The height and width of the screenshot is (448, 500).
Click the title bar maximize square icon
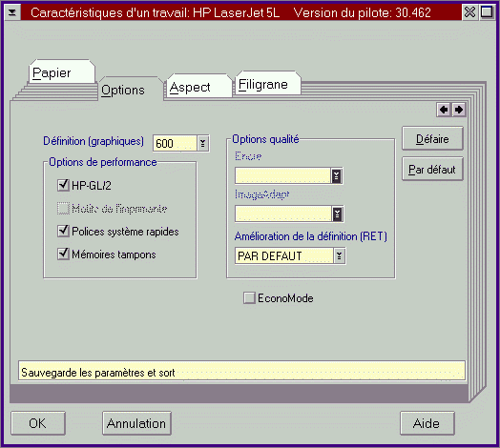(x=487, y=12)
